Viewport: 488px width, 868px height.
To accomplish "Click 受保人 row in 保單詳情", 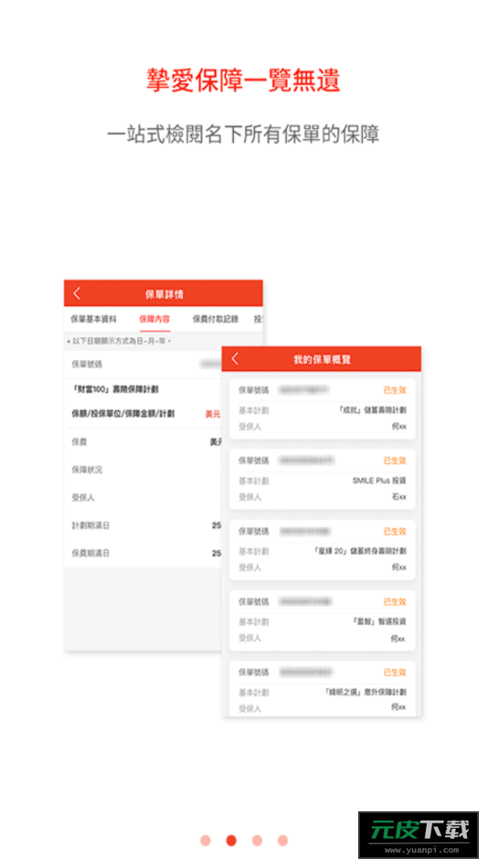I will [143, 497].
